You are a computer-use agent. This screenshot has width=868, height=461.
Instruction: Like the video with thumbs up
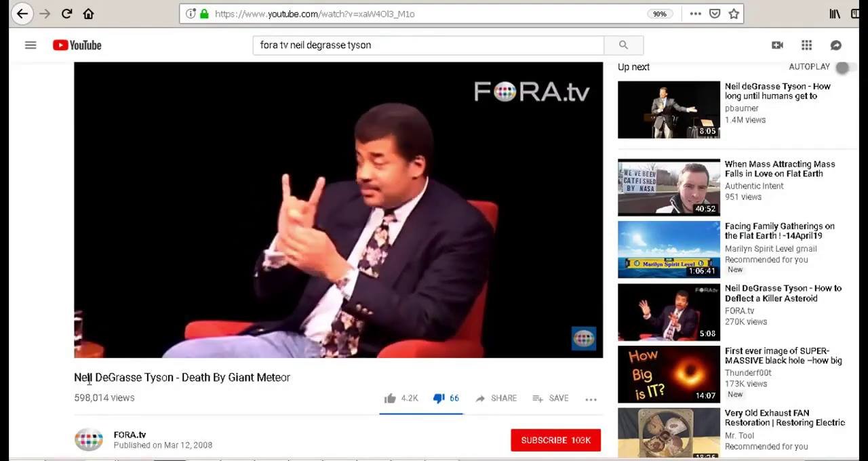tap(390, 399)
